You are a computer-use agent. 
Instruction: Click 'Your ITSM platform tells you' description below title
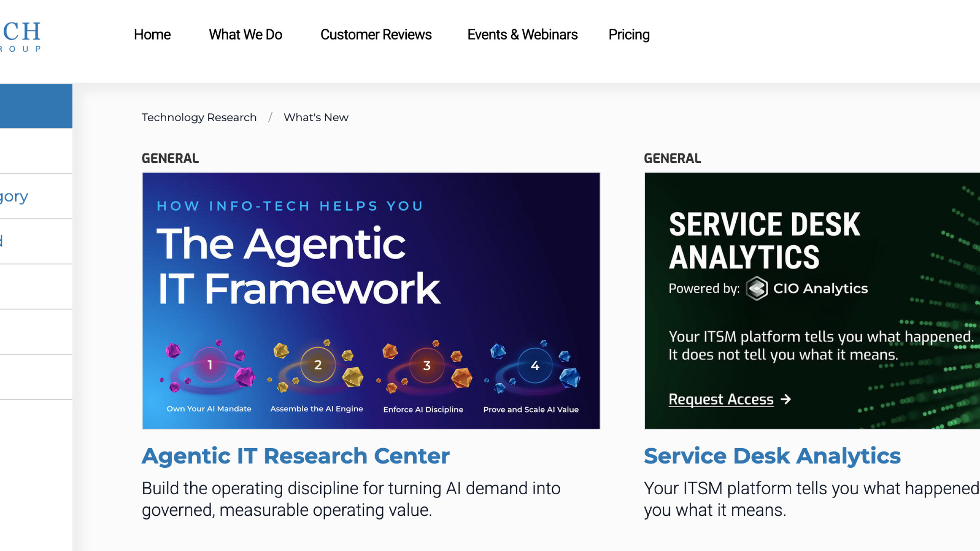(x=811, y=499)
